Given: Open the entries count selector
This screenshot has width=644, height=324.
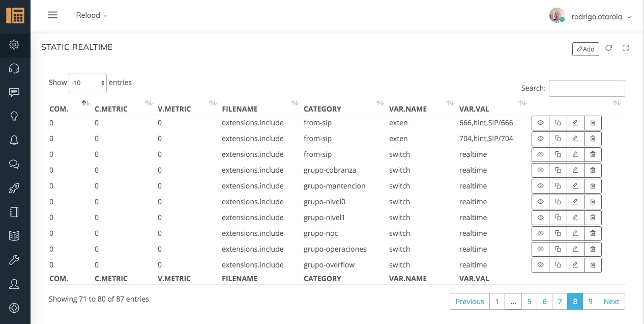Looking at the screenshot, I should (87, 83).
